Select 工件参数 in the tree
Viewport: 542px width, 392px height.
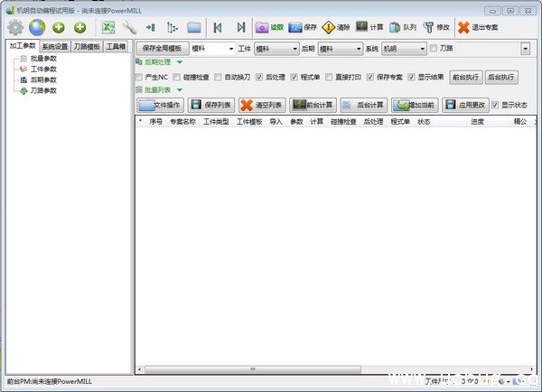click(43, 69)
